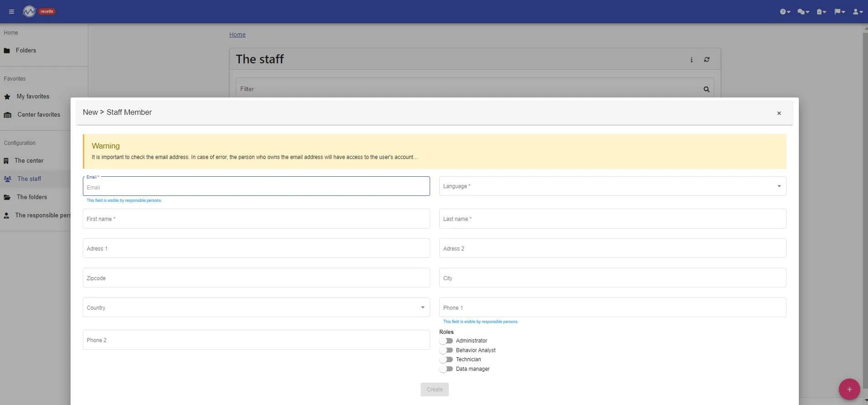Select the Adress 1 field
Viewport: 868px width, 405px height.
(256, 248)
